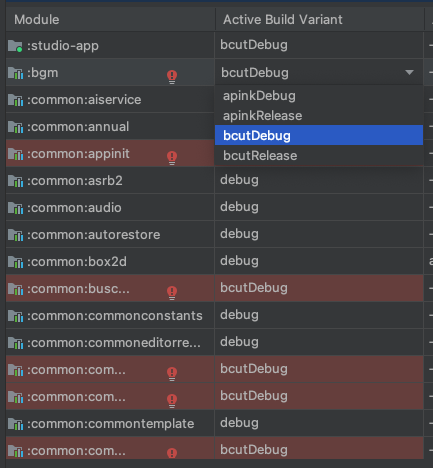Click the error bulb icon in :common:busc... row
This screenshot has width=433, height=468.
click(x=172, y=293)
